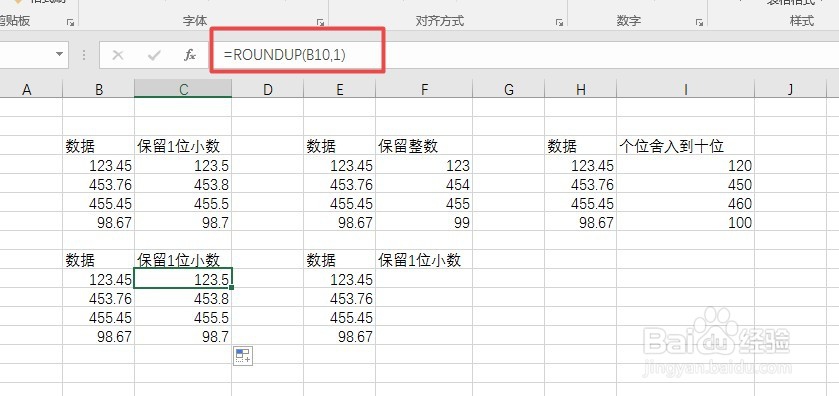Click 453.76 in column H
This screenshot has width=839, height=396.
tap(581, 184)
